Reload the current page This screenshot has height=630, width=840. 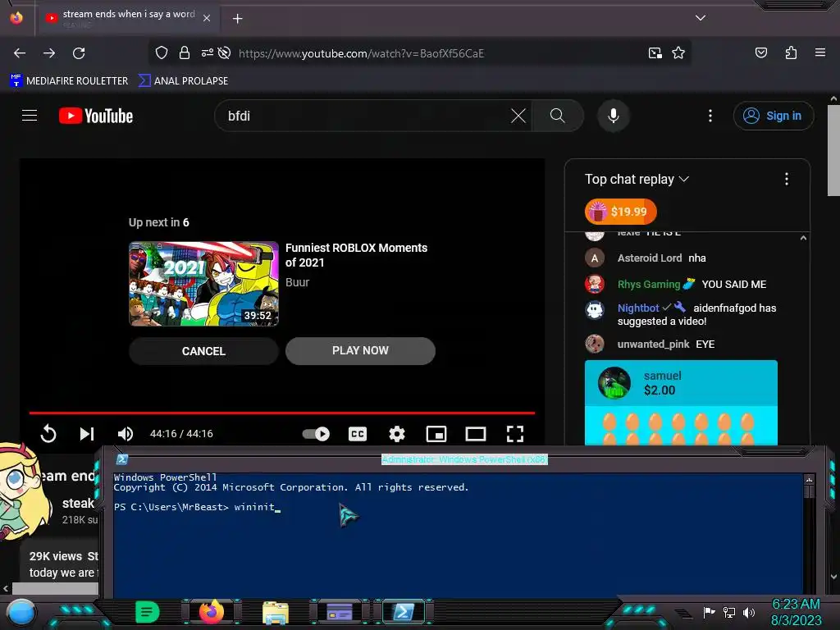point(79,53)
